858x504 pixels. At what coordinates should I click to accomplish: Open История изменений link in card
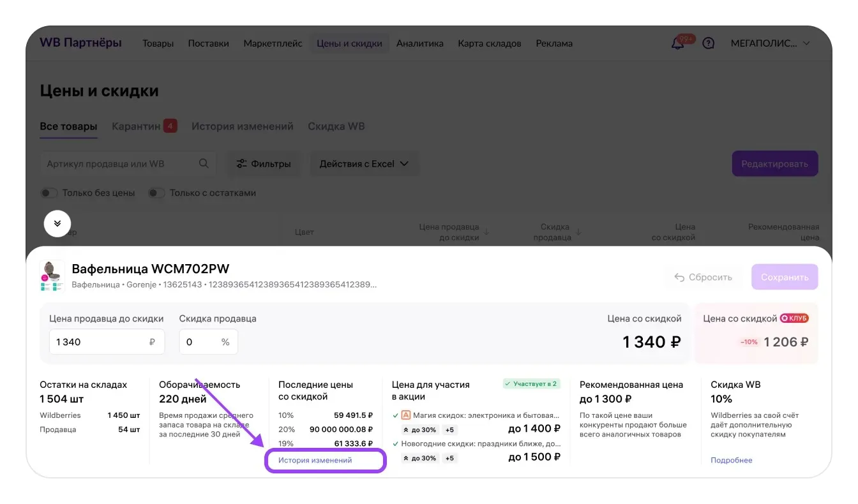(315, 460)
